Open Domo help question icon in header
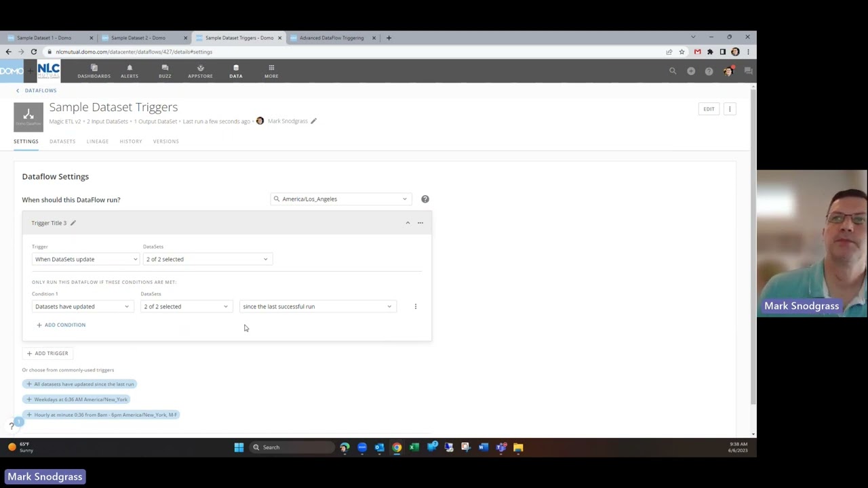This screenshot has width=868, height=488. coord(709,70)
